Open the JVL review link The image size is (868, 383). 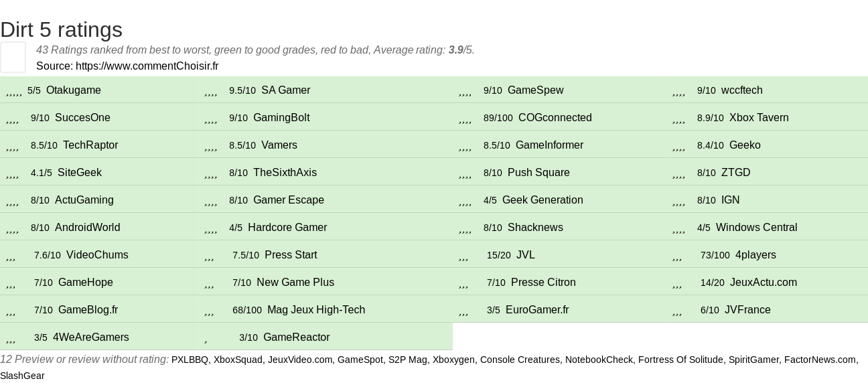(526, 255)
